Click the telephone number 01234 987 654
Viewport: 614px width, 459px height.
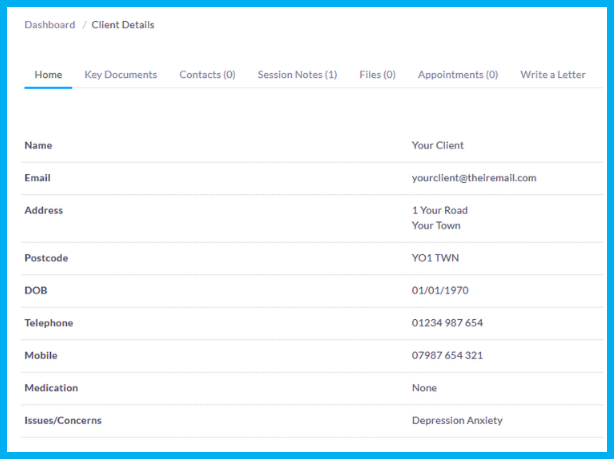click(x=447, y=323)
